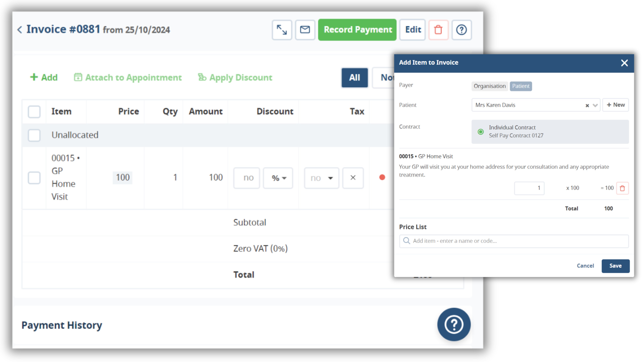Delete the invoice with the trash icon
This screenshot has width=644, height=362.
coord(438,30)
